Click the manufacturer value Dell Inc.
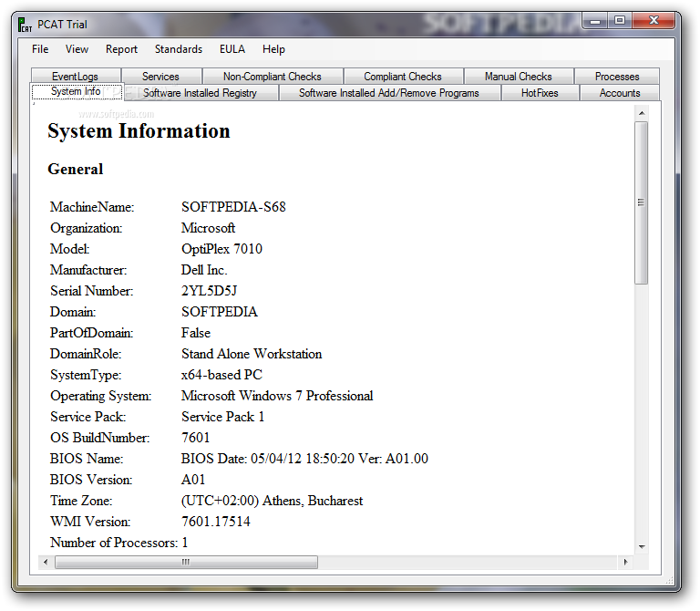This screenshot has width=700, height=611. [x=204, y=270]
